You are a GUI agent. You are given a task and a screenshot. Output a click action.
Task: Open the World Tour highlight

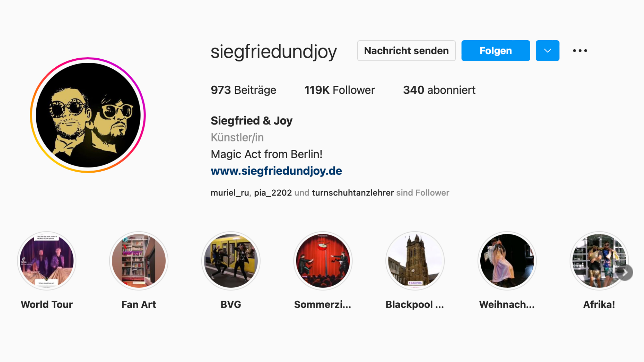47,261
